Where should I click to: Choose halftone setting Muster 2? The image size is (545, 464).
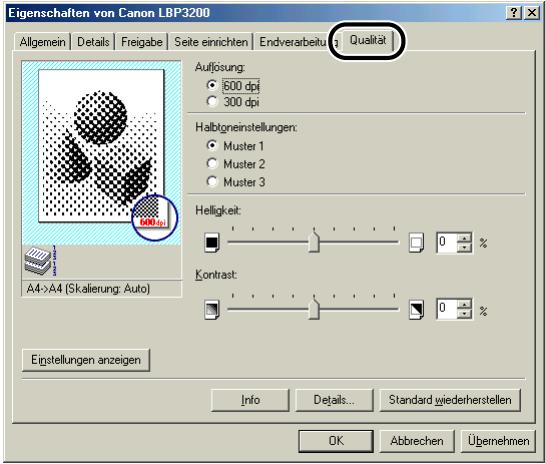point(236,164)
